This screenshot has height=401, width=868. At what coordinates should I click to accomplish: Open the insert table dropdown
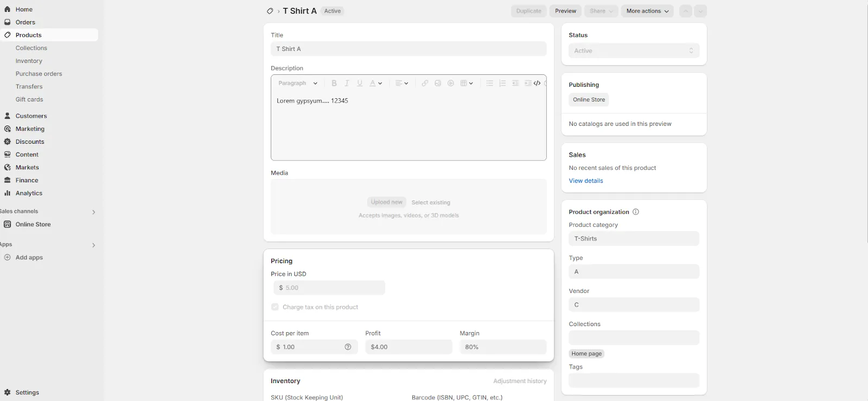point(467,83)
